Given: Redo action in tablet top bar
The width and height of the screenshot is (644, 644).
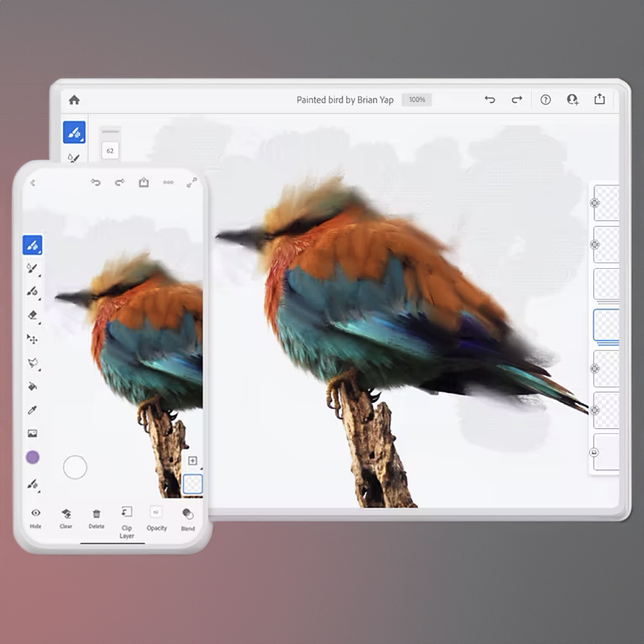Looking at the screenshot, I should pyautogui.click(x=517, y=99).
